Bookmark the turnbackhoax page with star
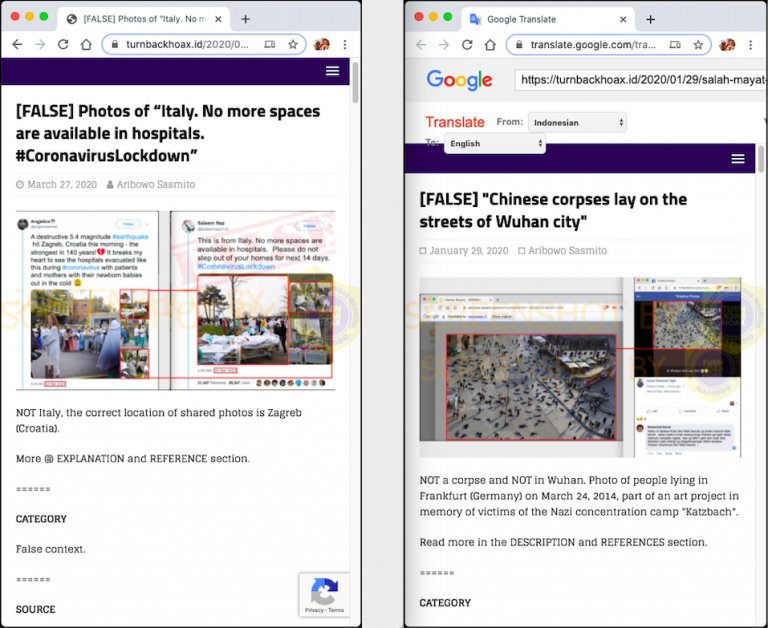 coord(293,45)
